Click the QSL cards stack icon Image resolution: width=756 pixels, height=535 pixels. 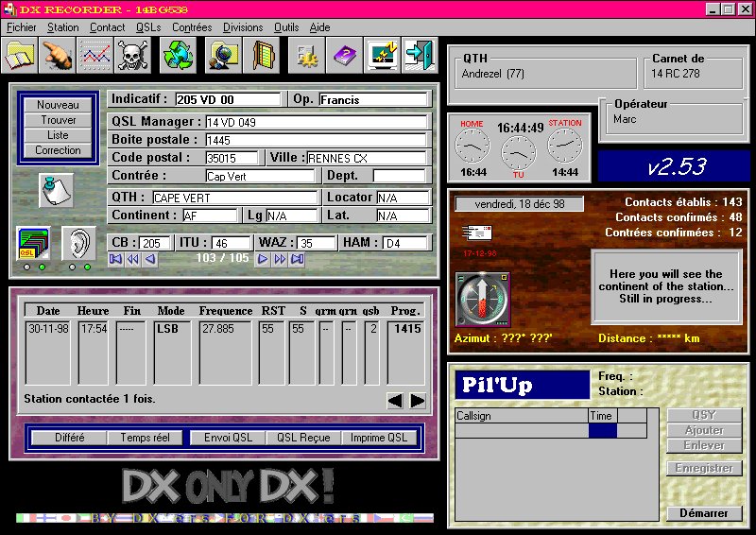[33, 244]
